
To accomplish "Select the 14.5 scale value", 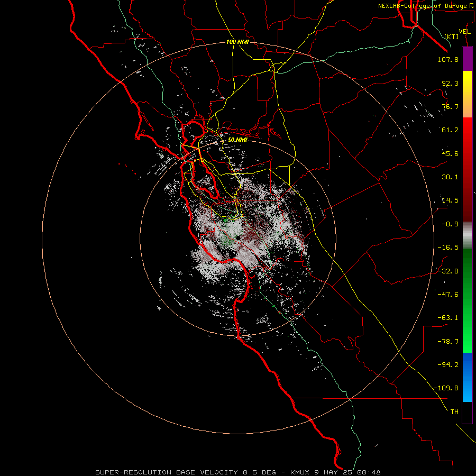I will tap(450, 200).
